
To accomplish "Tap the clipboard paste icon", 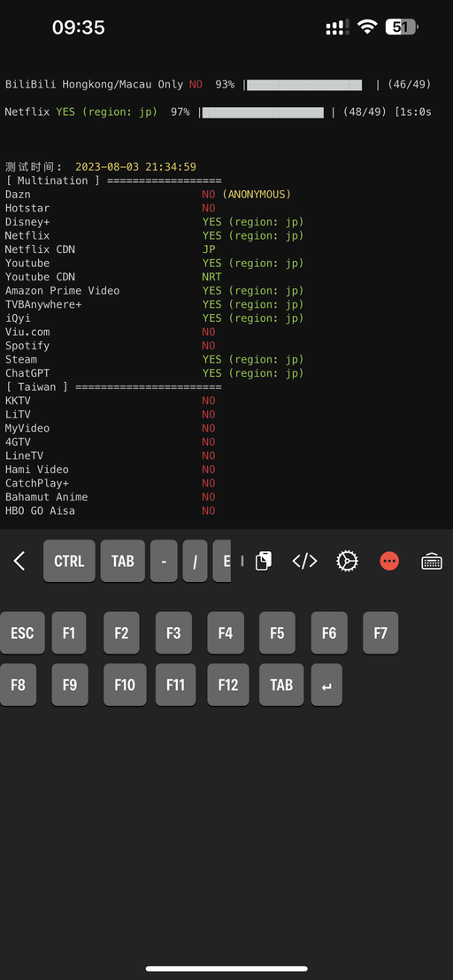I will pyautogui.click(x=264, y=561).
